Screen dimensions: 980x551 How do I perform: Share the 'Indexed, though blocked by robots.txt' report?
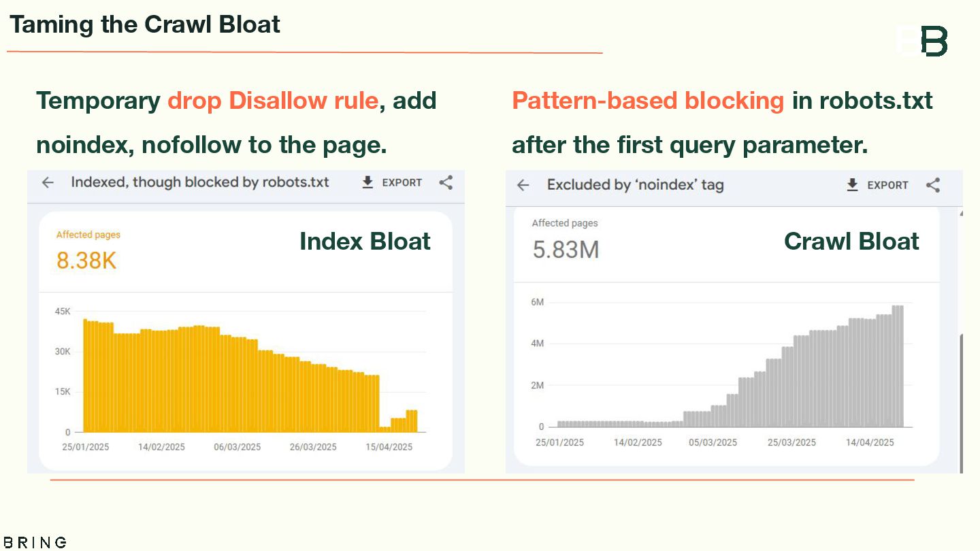pos(446,182)
